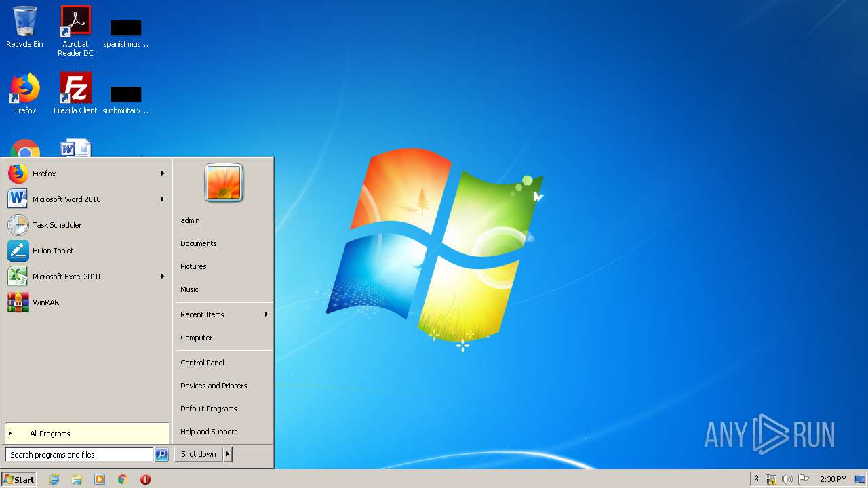Image resolution: width=868 pixels, height=488 pixels.
Task: Open WinRAR from Start menu
Action: 86,302
